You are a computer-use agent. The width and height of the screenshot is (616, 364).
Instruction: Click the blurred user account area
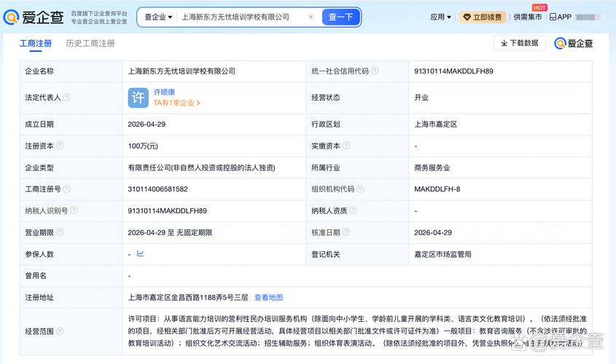[x=588, y=17]
